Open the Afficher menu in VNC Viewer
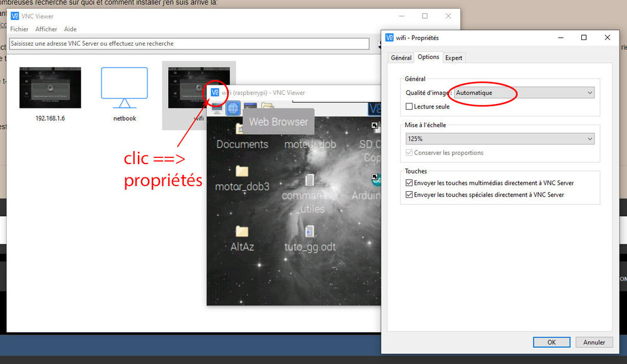 click(46, 29)
